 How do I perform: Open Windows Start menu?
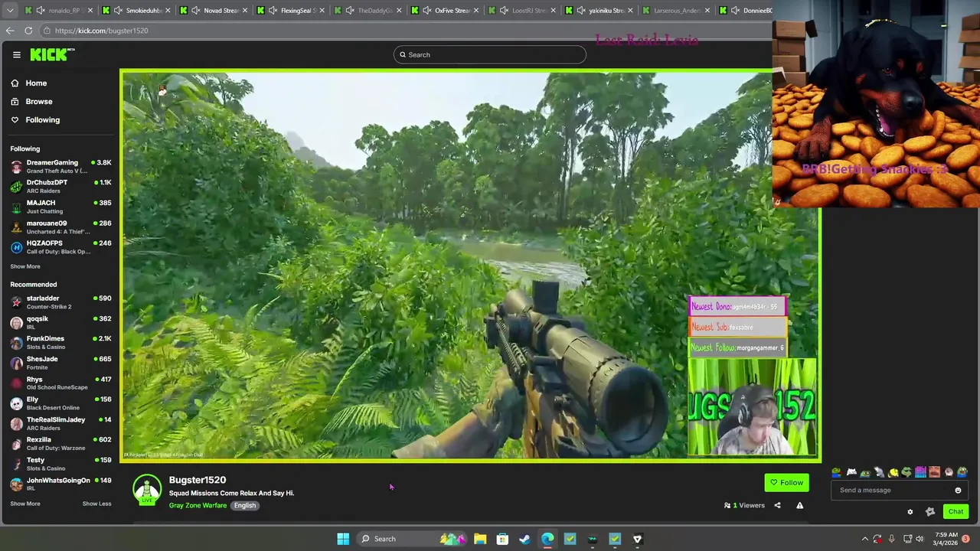click(x=343, y=539)
